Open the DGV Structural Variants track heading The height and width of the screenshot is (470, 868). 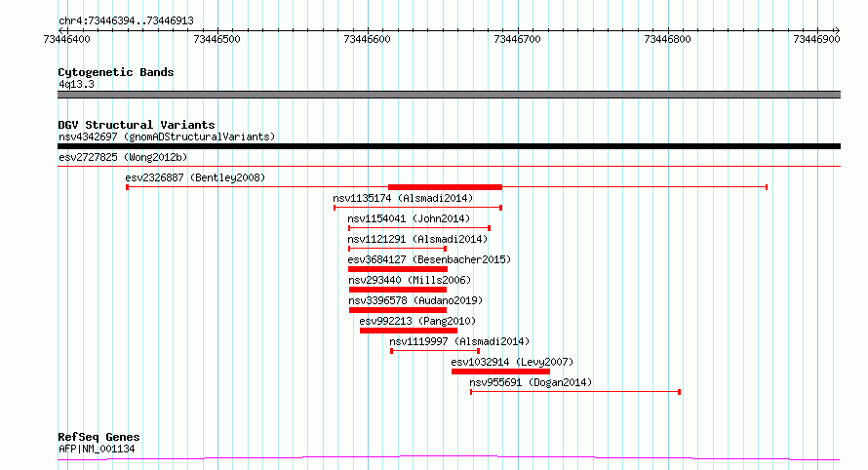click(137, 125)
